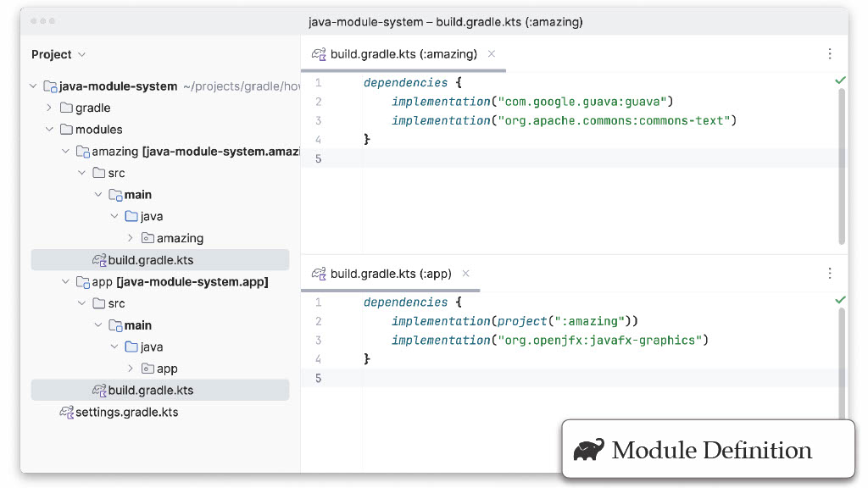
Task: Click Gradle icon on build.gradle.kts (:amazing) tab
Action: coord(319,54)
